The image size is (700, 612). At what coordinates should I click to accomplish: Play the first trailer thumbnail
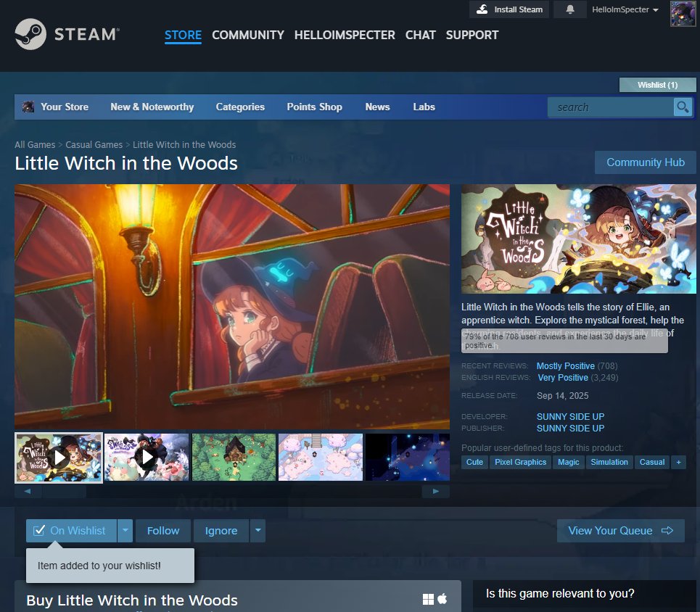point(59,458)
